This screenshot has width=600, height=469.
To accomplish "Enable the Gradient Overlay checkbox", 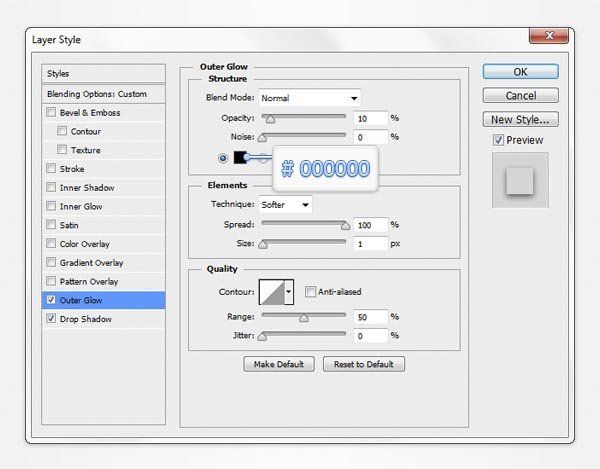I will (x=51, y=262).
